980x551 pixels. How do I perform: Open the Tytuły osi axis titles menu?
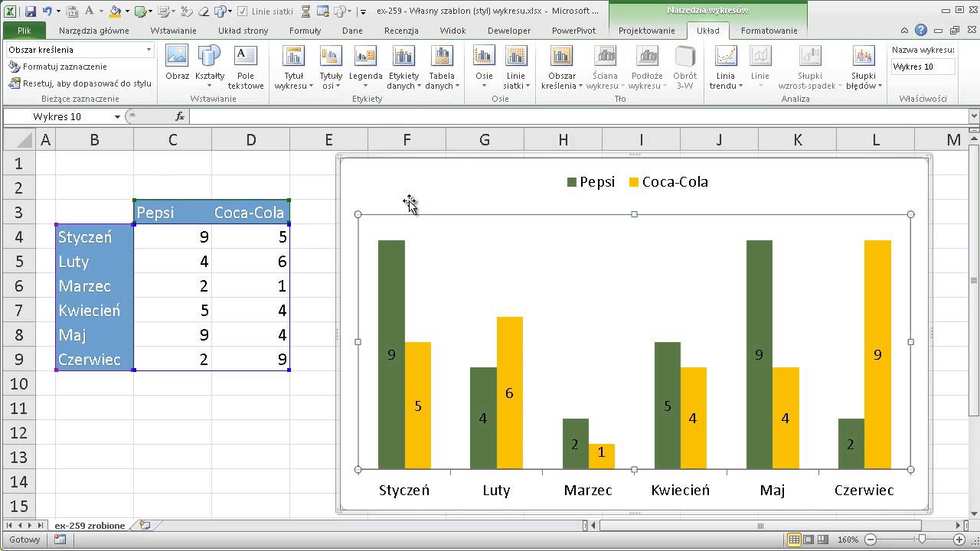pyautogui.click(x=331, y=67)
